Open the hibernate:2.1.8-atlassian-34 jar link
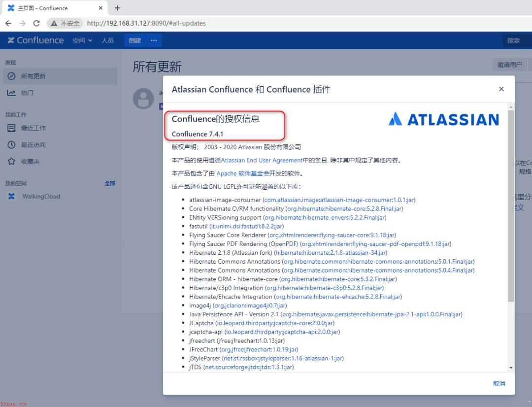Image resolution: width=532 pixels, height=407 pixels. point(331,253)
